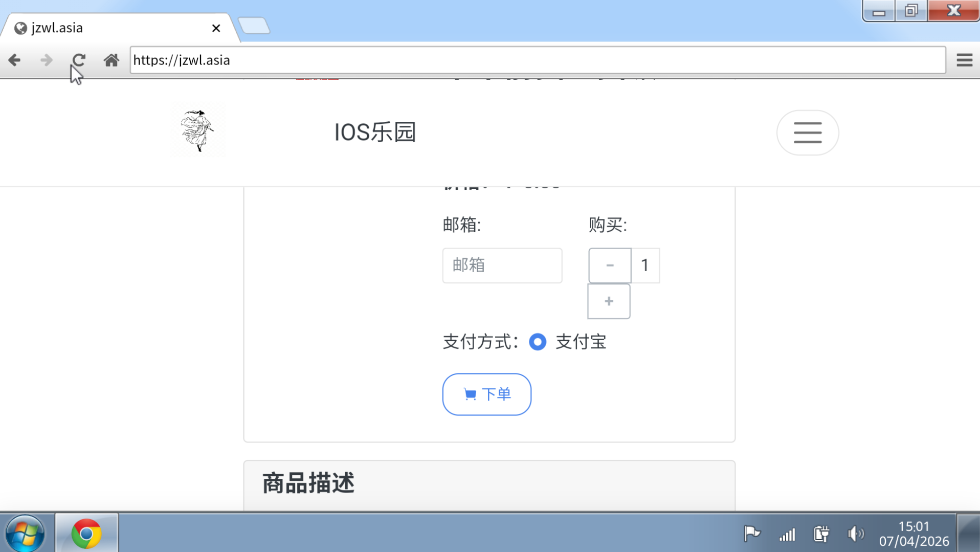Click the browser back arrow
This screenshot has height=552, width=980.
pos(14,60)
